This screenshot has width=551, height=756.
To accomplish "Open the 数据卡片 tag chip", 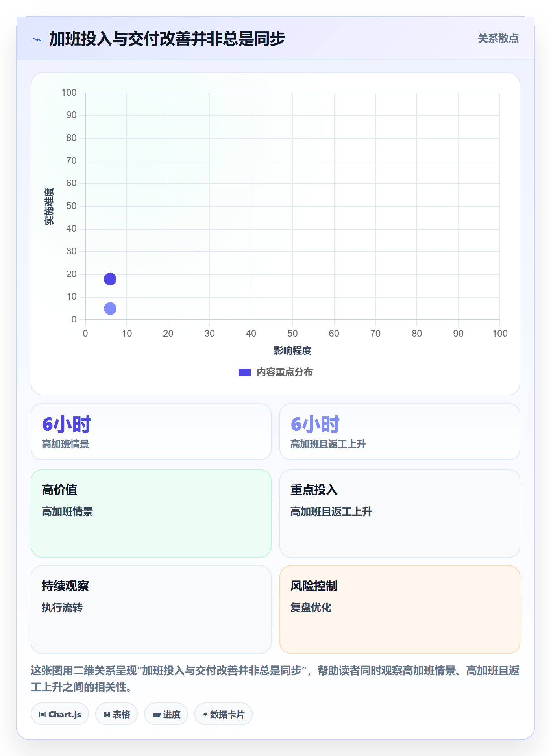I will [x=224, y=714].
